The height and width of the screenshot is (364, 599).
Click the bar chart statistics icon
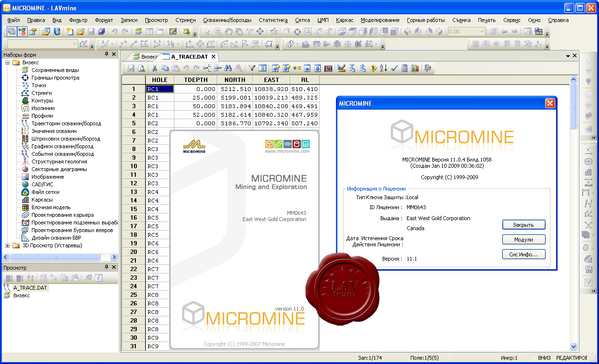pos(415,68)
